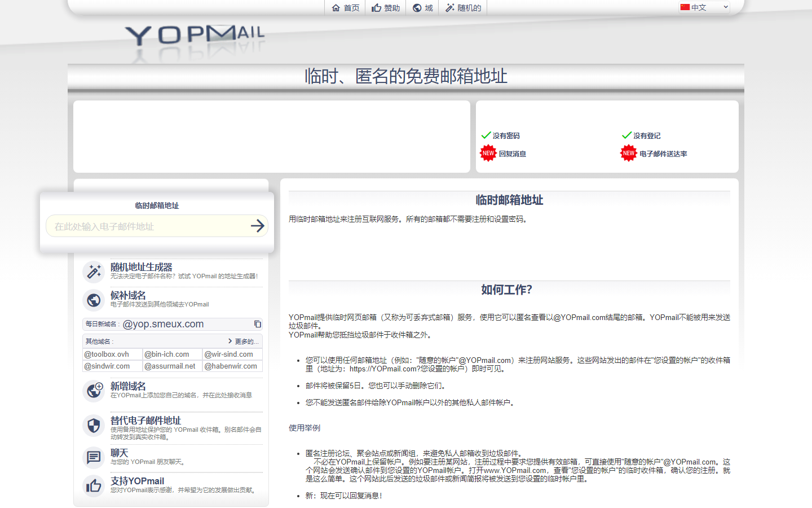This screenshot has width=812, height=508.
Task: Click the green checkmark beside 没有登记
Action: [x=626, y=135]
